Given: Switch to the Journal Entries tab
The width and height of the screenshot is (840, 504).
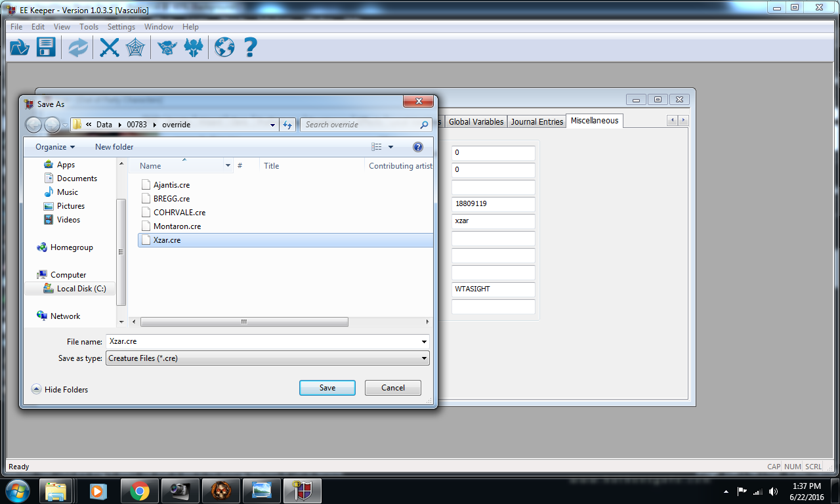Looking at the screenshot, I should [537, 121].
